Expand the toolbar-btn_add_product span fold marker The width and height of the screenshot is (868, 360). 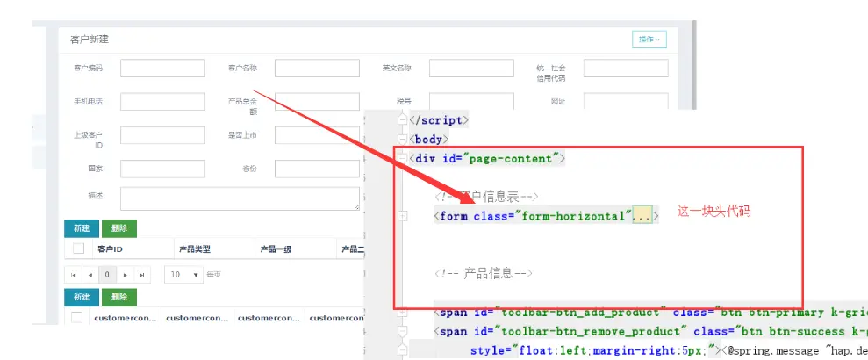(x=403, y=313)
